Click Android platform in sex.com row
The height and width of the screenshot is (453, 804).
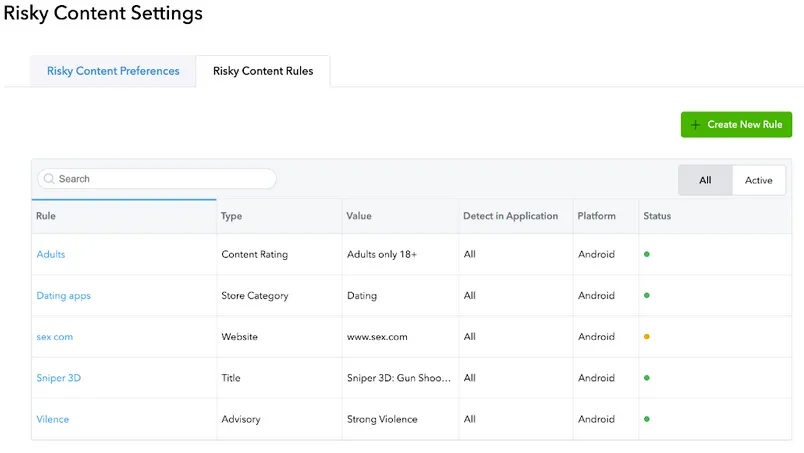coord(596,337)
